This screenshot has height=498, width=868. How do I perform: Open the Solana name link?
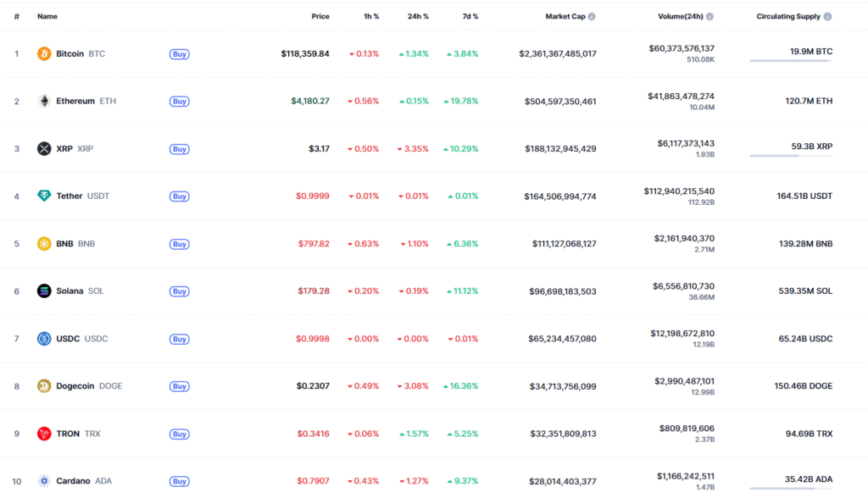pos(70,291)
